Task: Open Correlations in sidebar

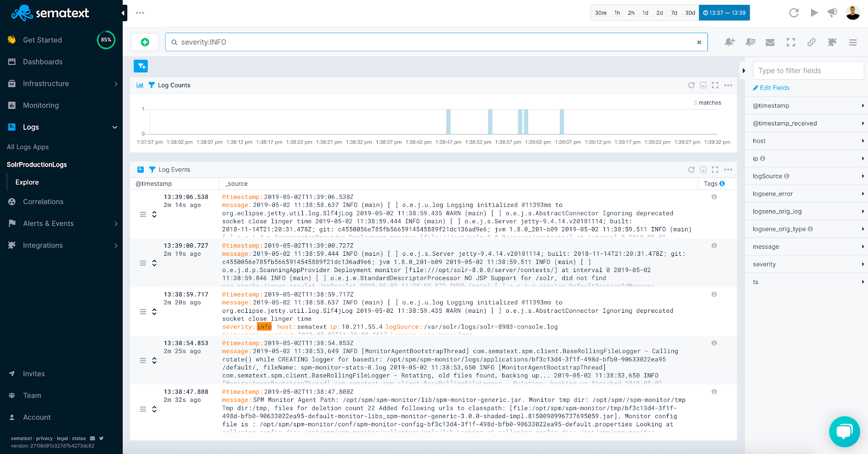Action: point(43,201)
